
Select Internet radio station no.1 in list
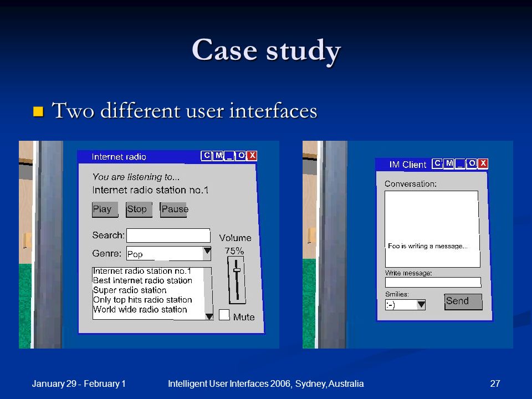click(142, 271)
